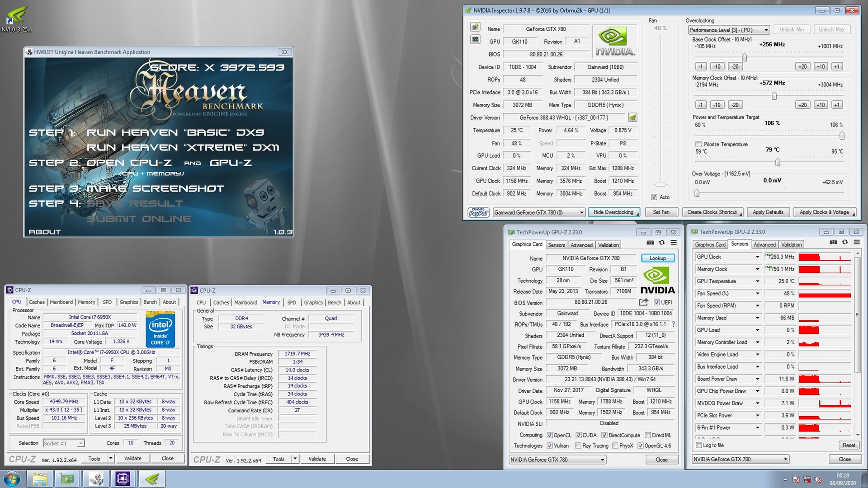Click the volume muted icon in system tray
The image size is (868, 488).
818,479
